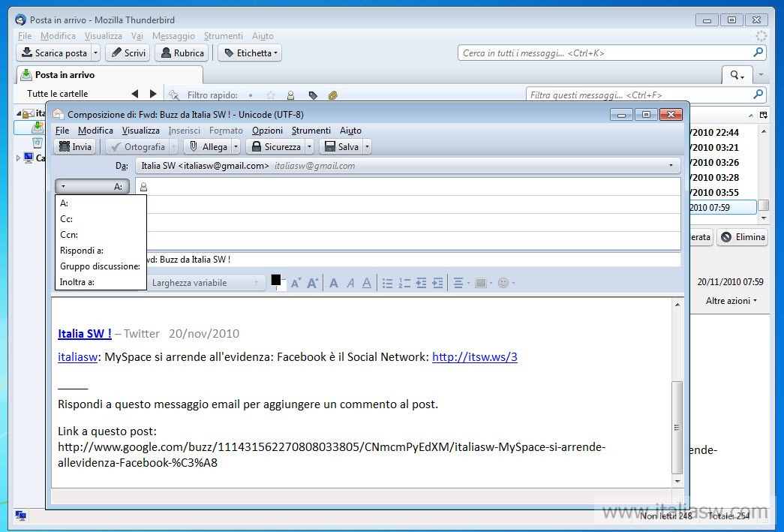This screenshot has width=784, height=532.
Task: Click the Scrivi compose button
Action: (128, 53)
